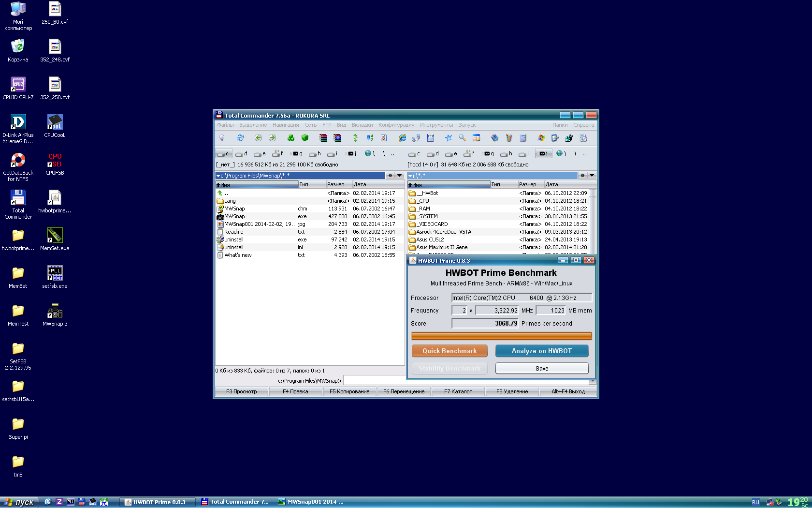The width and height of the screenshot is (812, 508).
Task: Click the Save button in HWBOT Prime
Action: (542, 368)
